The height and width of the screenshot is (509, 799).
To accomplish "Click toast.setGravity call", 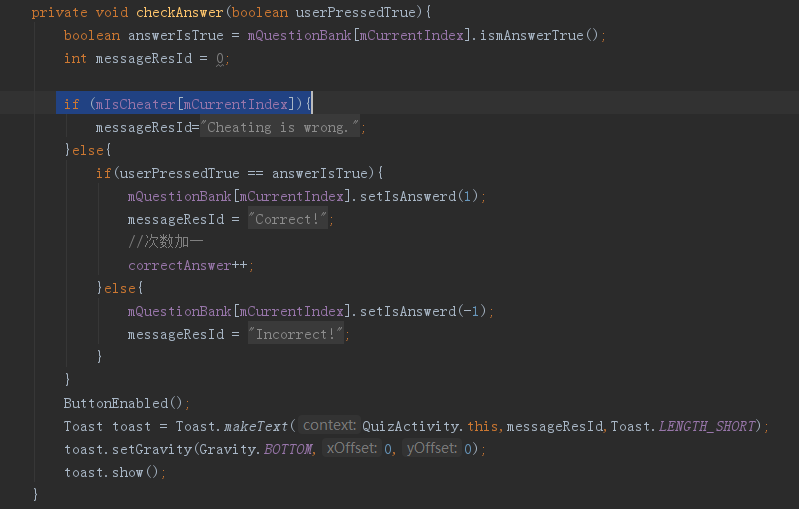I will coord(127,449).
